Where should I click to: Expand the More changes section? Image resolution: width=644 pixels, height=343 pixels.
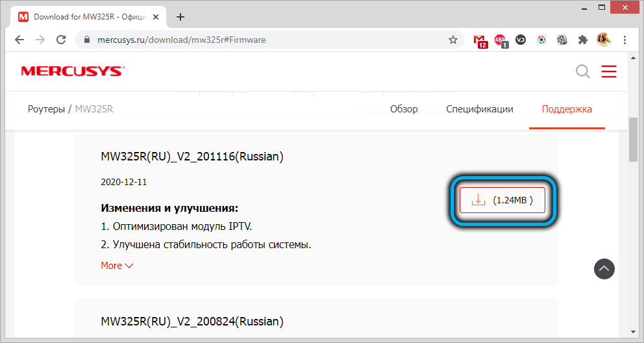117,265
